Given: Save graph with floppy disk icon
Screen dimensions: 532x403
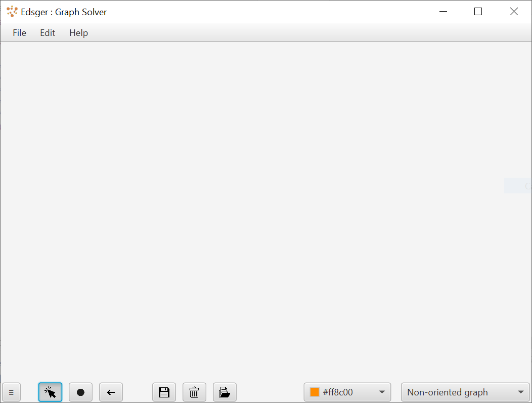Looking at the screenshot, I should click(164, 392).
